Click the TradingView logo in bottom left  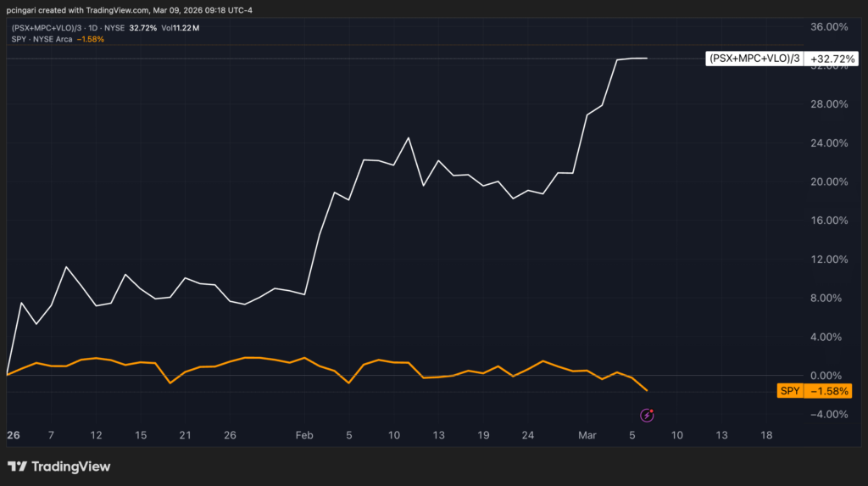[59, 466]
